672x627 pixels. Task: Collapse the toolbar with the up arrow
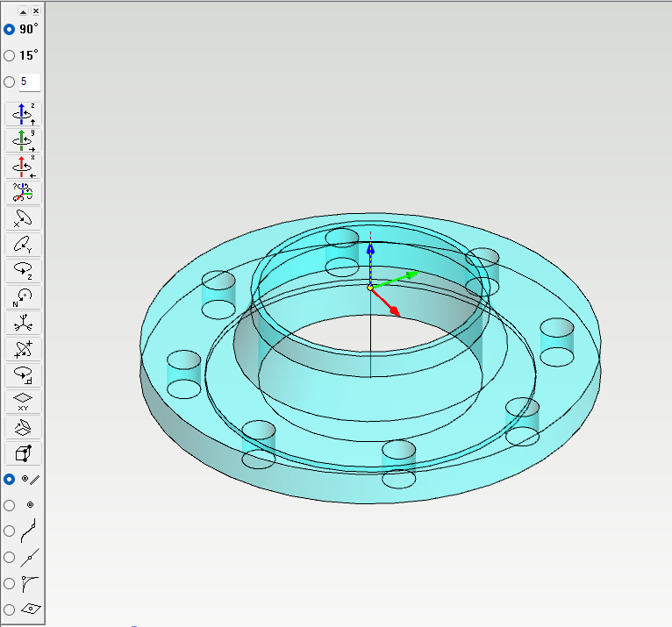click(23, 11)
